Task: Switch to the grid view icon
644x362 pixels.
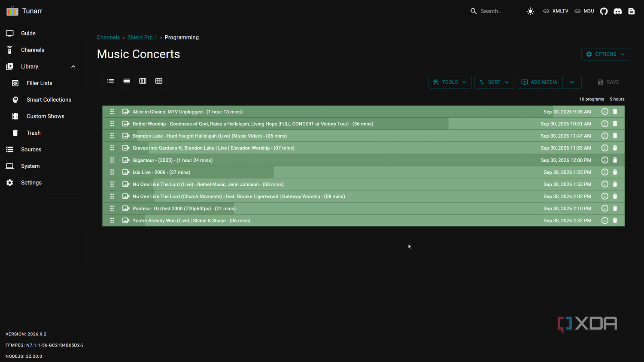Action: [x=159, y=81]
